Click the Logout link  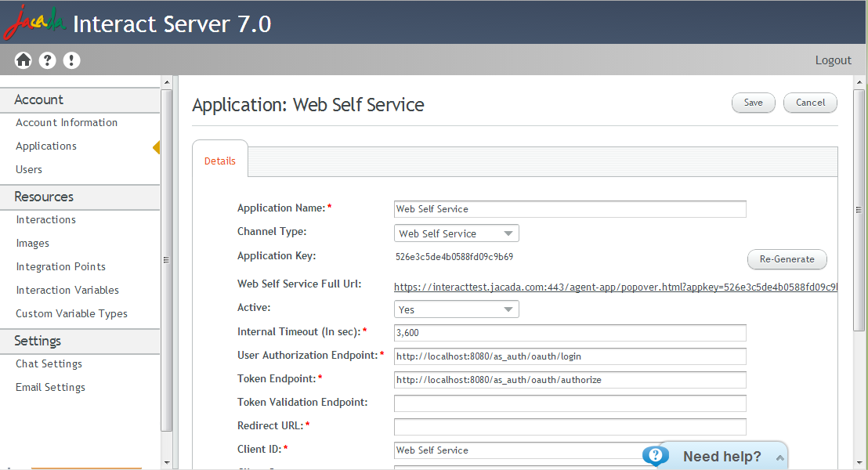click(833, 60)
